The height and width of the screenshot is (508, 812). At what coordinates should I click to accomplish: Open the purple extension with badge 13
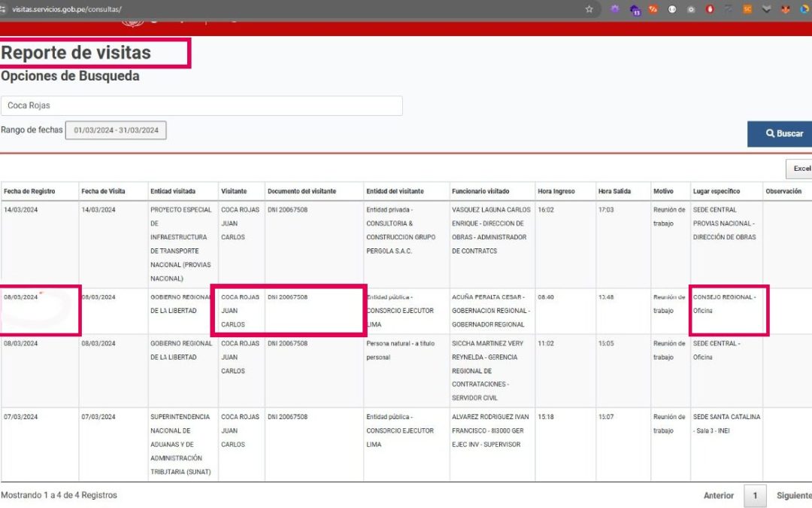(635, 9)
